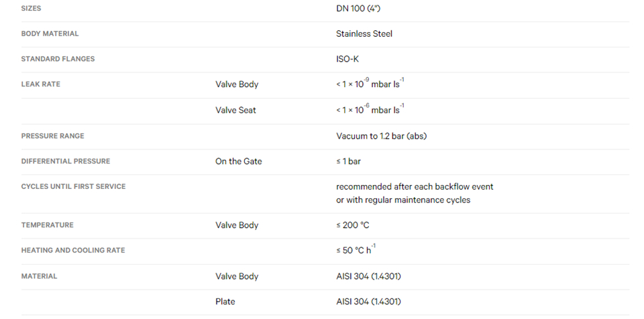Click the BODY MATERIAL label
The width and height of the screenshot is (644, 319).
(x=50, y=34)
